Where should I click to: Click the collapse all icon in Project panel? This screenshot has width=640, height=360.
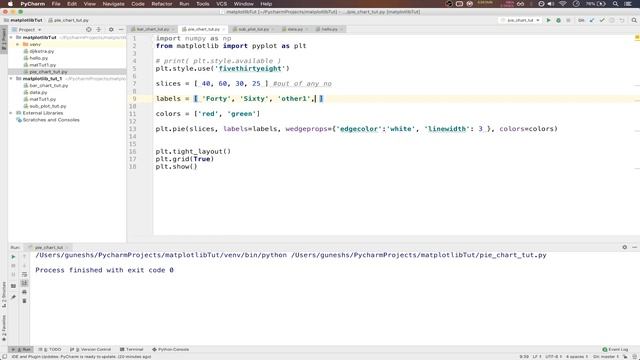pos(98,29)
